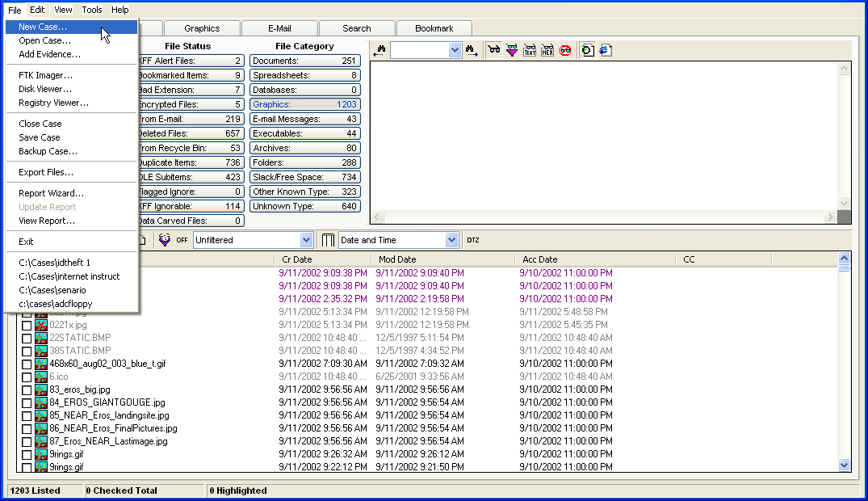Open the Date and Time columns dropdown
Screen dimensions: 868x501
pyautogui.click(x=451, y=240)
